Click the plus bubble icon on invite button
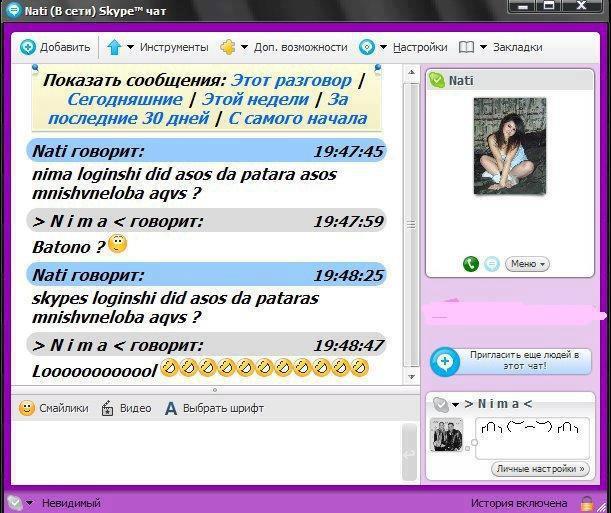Viewport: 611px width, 513px height. (445, 361)
